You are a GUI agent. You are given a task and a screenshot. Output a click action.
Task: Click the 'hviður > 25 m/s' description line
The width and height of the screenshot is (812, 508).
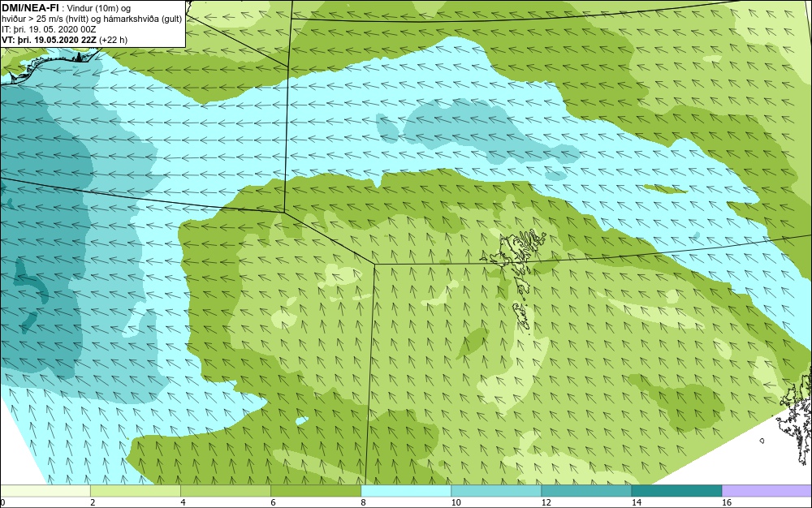pos(92,19)
